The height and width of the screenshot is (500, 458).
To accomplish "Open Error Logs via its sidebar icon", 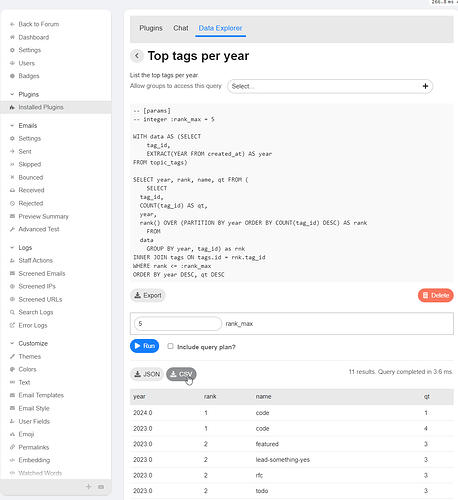I will click(12, 325).
